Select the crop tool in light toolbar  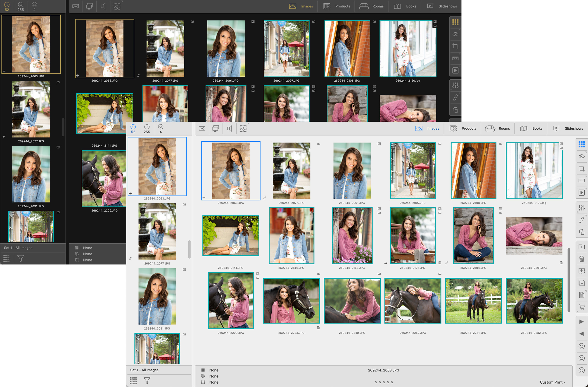click(x=581, y=169)
